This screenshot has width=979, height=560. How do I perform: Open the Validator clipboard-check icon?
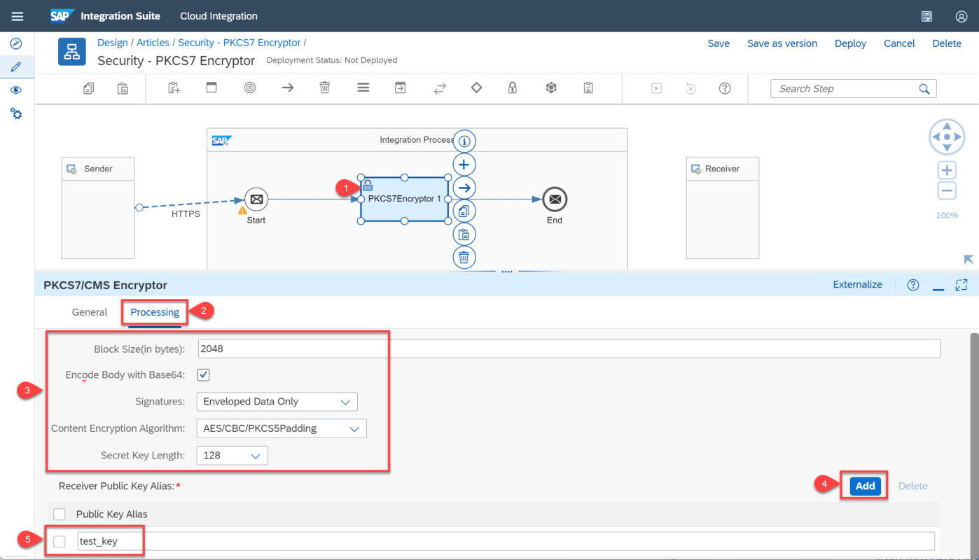tap(588, 88)
